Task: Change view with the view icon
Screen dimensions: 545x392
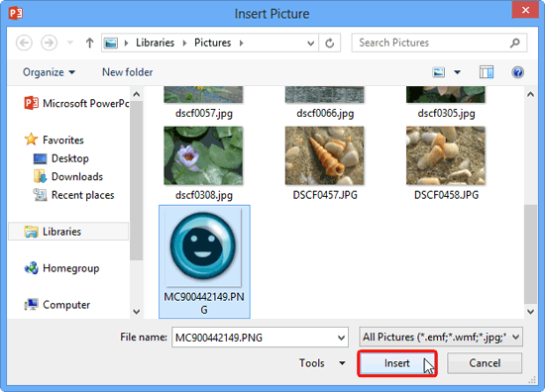Action: click(439, 72)
